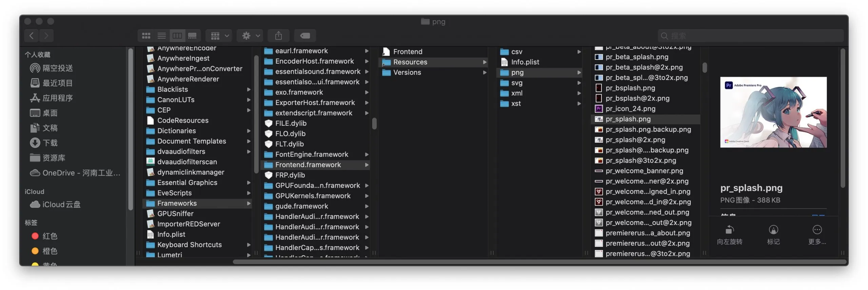Viewport: 868px width, 290px height.
Task: Click the Rotate Left button
Action: 730,235
